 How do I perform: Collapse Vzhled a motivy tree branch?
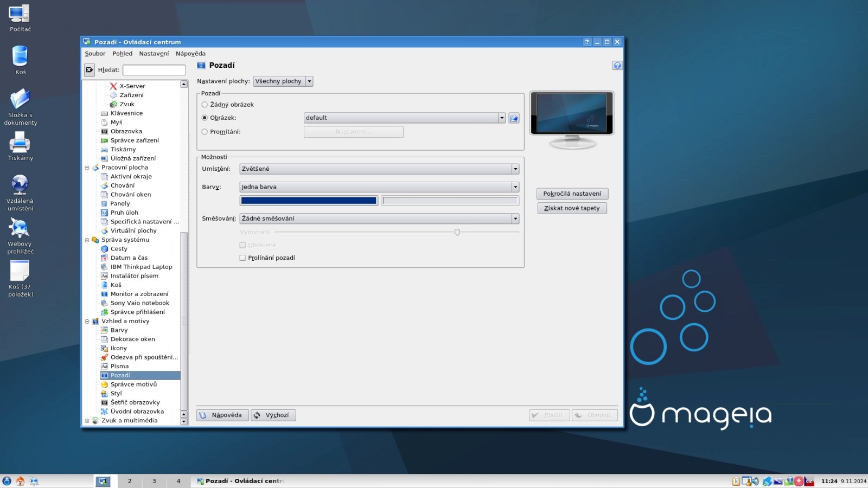pyautogui.click(x=87, y=321)
